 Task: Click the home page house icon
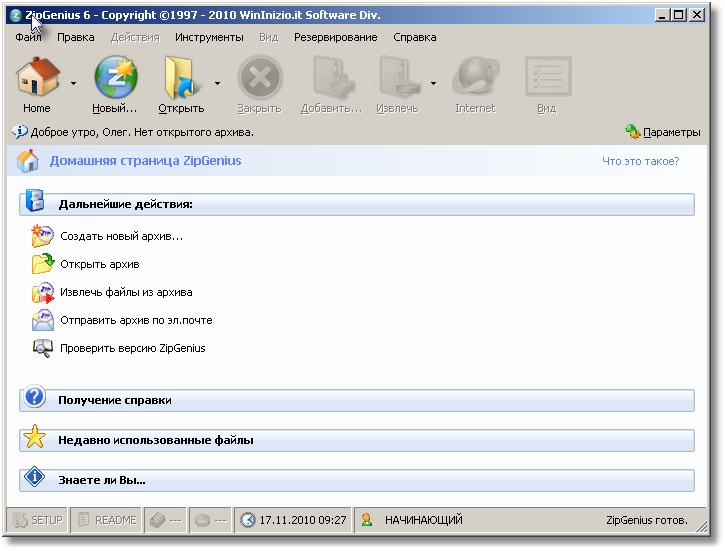pos(27,161)
